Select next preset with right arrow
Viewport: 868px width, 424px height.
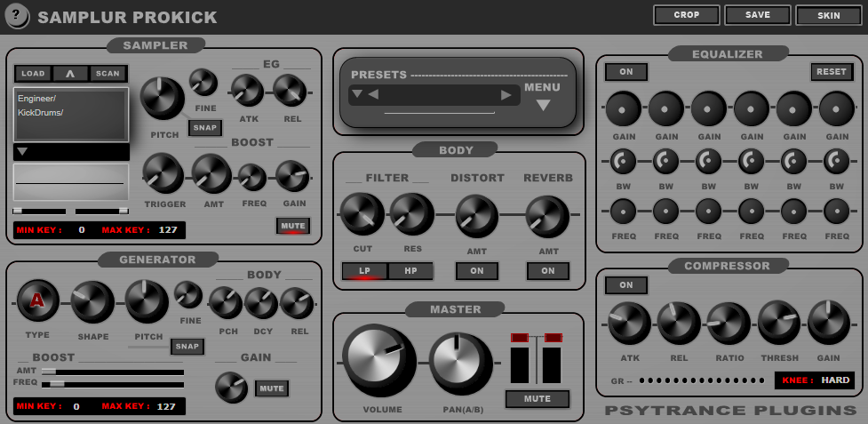click(x=506, y=94)
